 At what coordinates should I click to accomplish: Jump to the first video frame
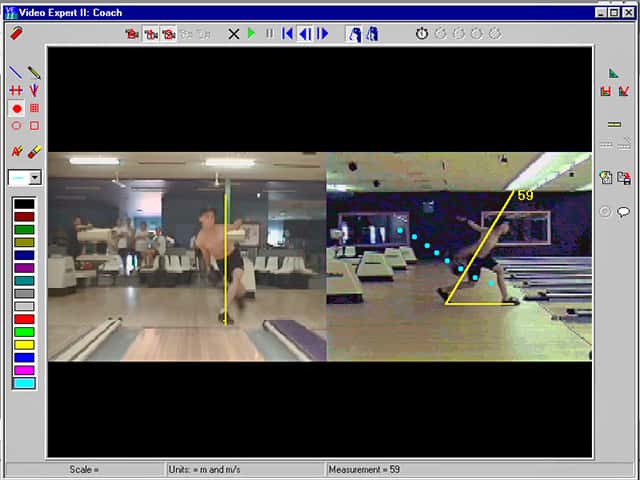click(x=287, y=33)
